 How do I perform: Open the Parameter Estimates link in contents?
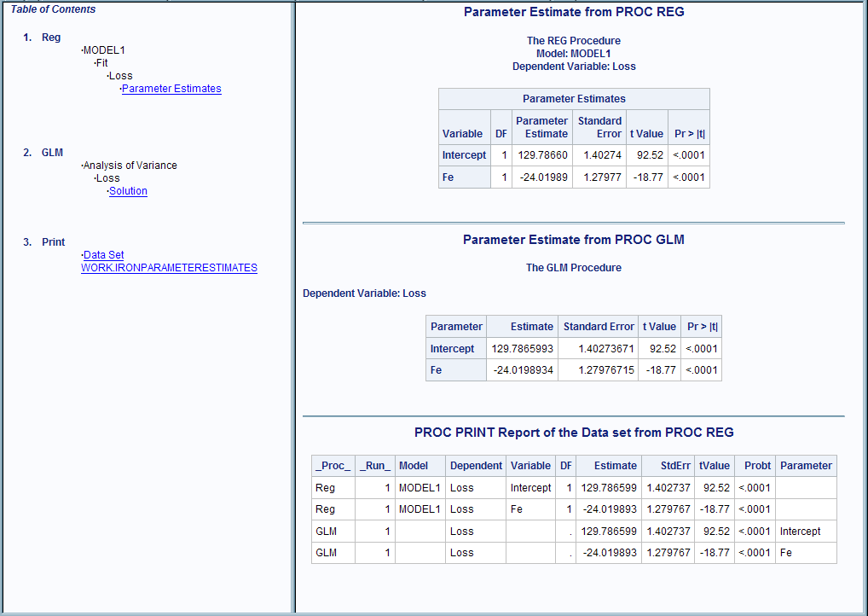[x=171, y=89]
